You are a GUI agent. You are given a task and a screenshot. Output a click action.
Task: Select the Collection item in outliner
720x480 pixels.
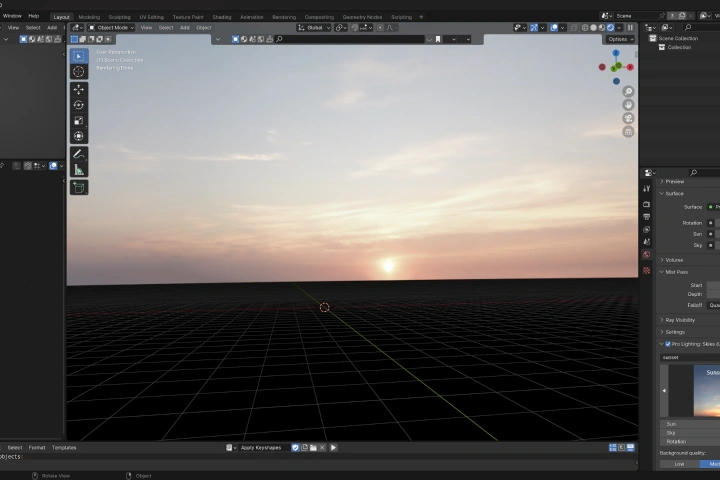pos(679,47)
